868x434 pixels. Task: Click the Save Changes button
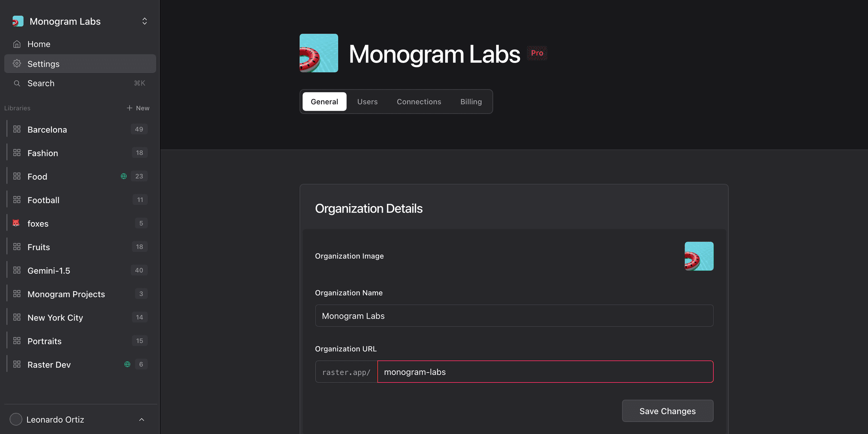pos(667,411)
